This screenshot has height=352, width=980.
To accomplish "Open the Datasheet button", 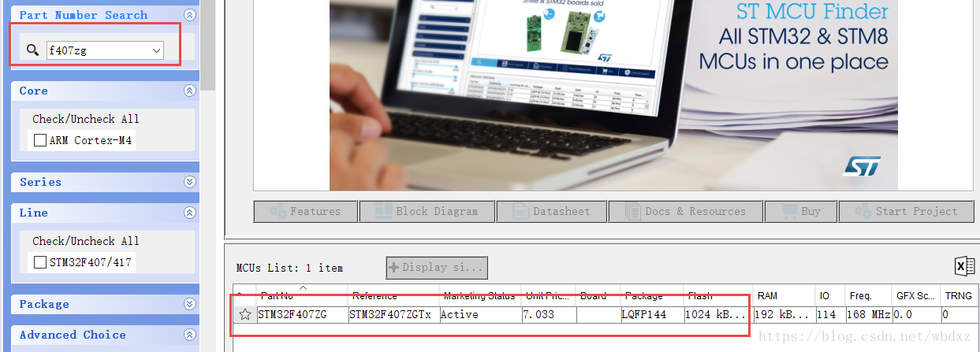I will click(x=552, y=211).
